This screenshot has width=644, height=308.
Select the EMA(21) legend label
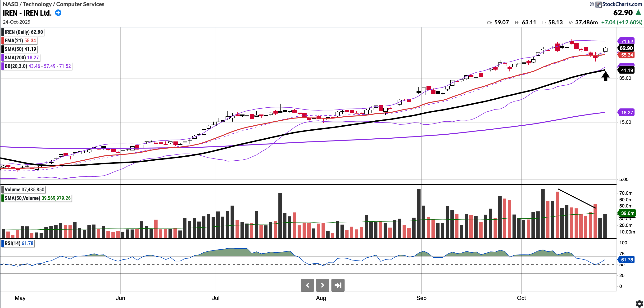point(20,40)
